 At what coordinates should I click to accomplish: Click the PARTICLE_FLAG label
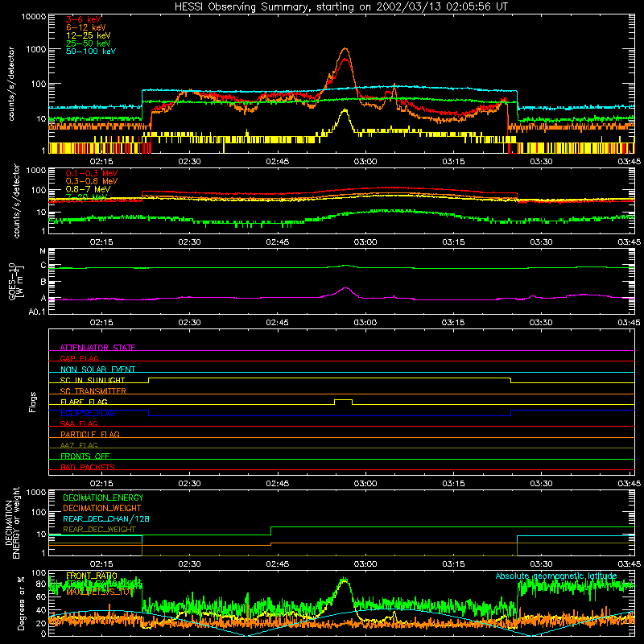click(90, 434)
